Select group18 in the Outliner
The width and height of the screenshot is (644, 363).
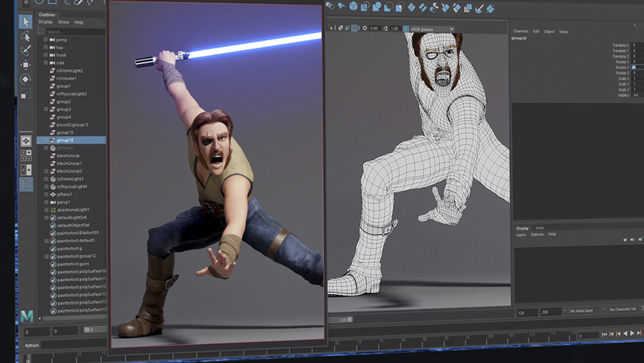(65, 140)
